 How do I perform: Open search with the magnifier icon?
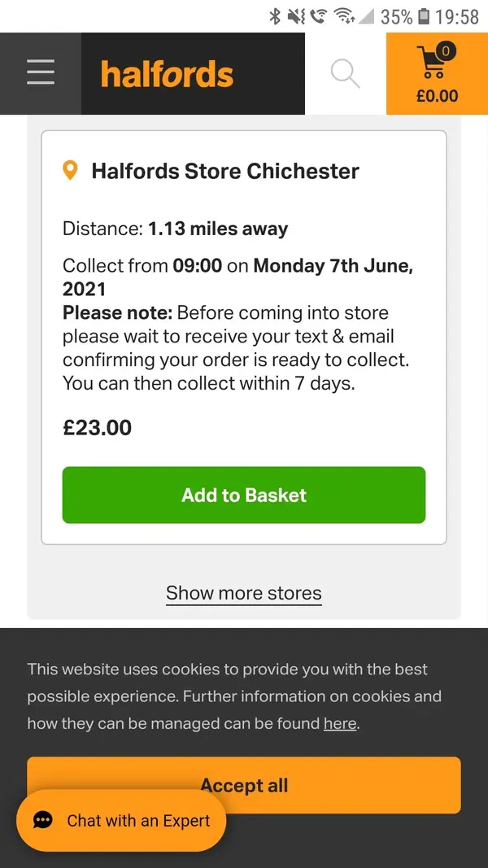(x=345, y=74)
